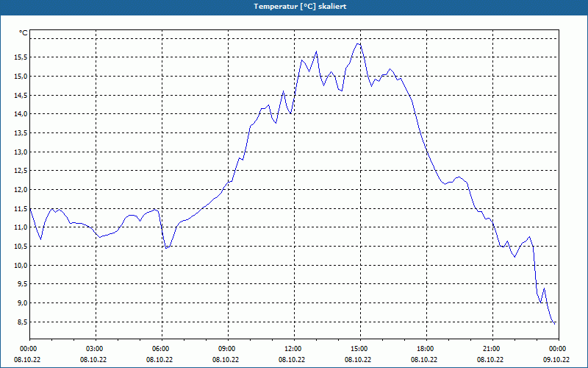This screenshot has height=368, width=588.
Task: Click the 13,5 y-axis label
Action: point(21,133)
